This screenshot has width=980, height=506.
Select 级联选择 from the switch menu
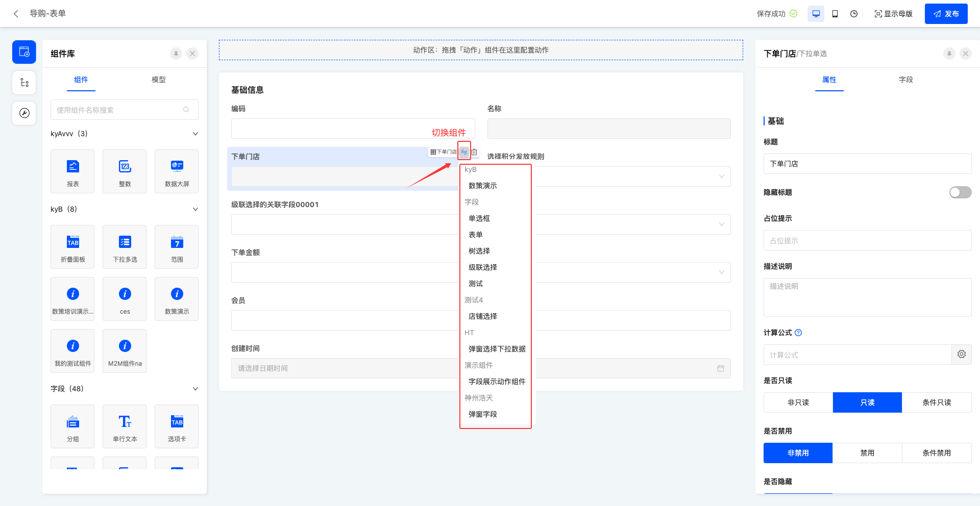[x=482, y=267]
